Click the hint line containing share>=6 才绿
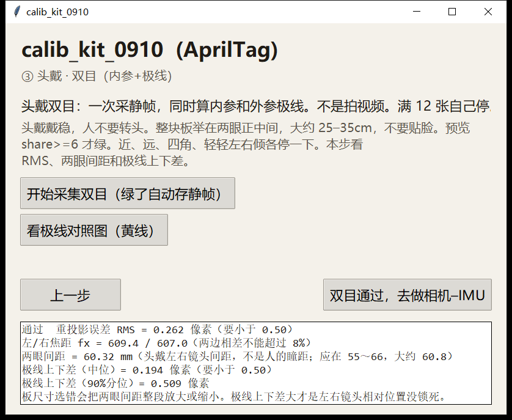 point(192,144)
